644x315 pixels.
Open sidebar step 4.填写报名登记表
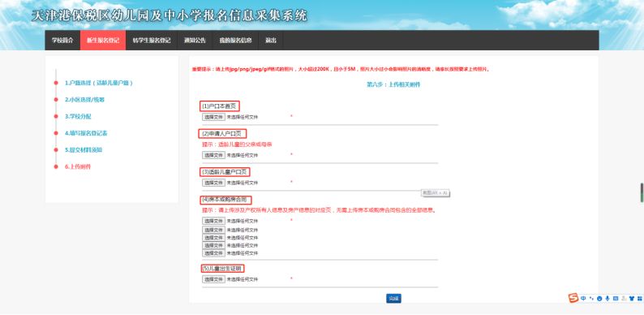coord(86,133)
